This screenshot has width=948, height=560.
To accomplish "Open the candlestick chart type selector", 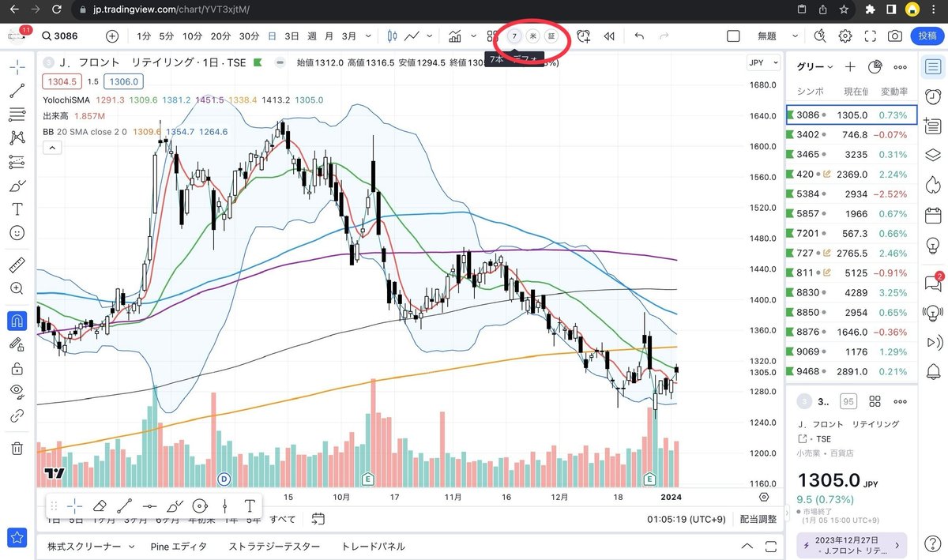I will click(393, 36).
